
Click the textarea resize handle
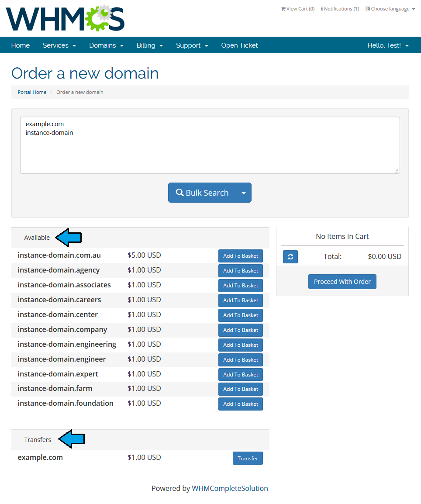(x=397, y=171)
